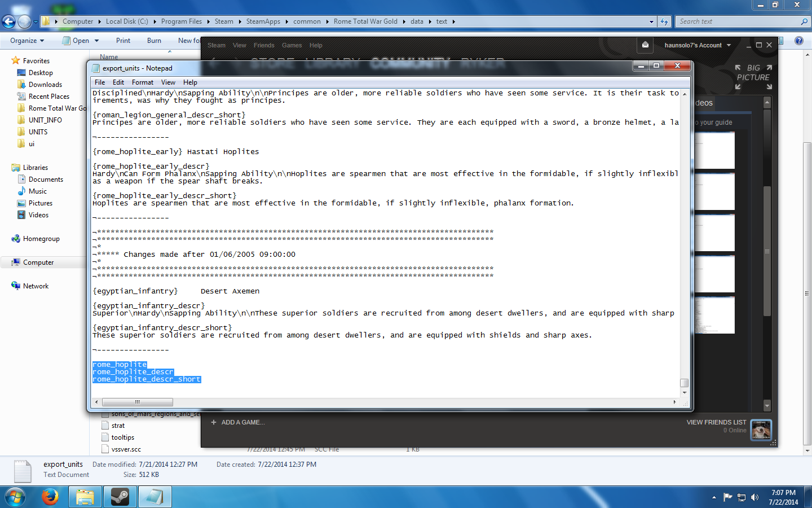Image resolution: width=812 pixels, height=508 pixels.
Task: Click the Notepad title bar icon
Action: tap(95, 68)
